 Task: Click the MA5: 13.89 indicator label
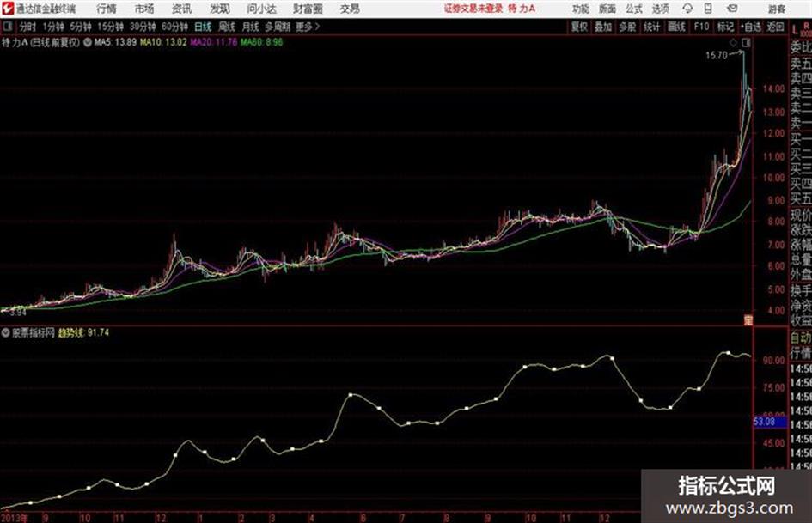pos(115,42)
